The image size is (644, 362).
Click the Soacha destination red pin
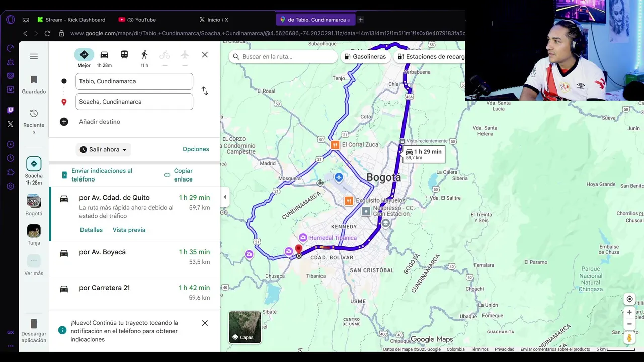coord(298,249)
